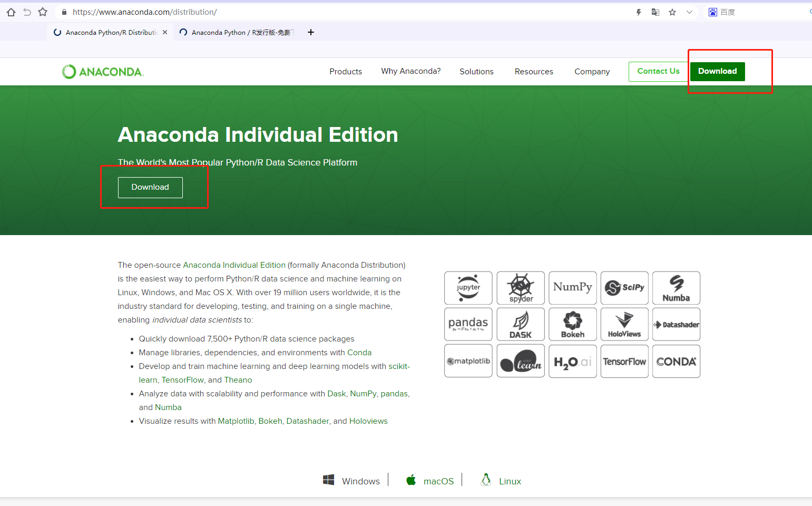Viewport: 812px width, 506px height.
Task: Click the favorite star in address bar
Action: [x=672, y=12]
